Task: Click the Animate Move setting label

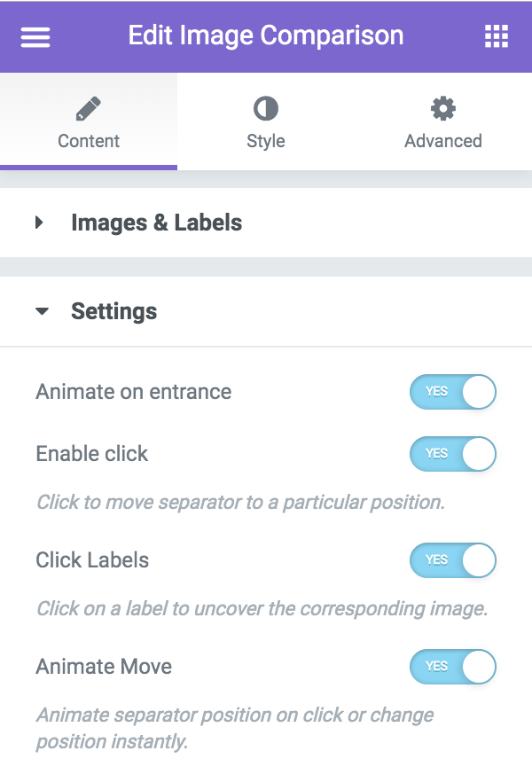Action: click(x=104, y=667)
